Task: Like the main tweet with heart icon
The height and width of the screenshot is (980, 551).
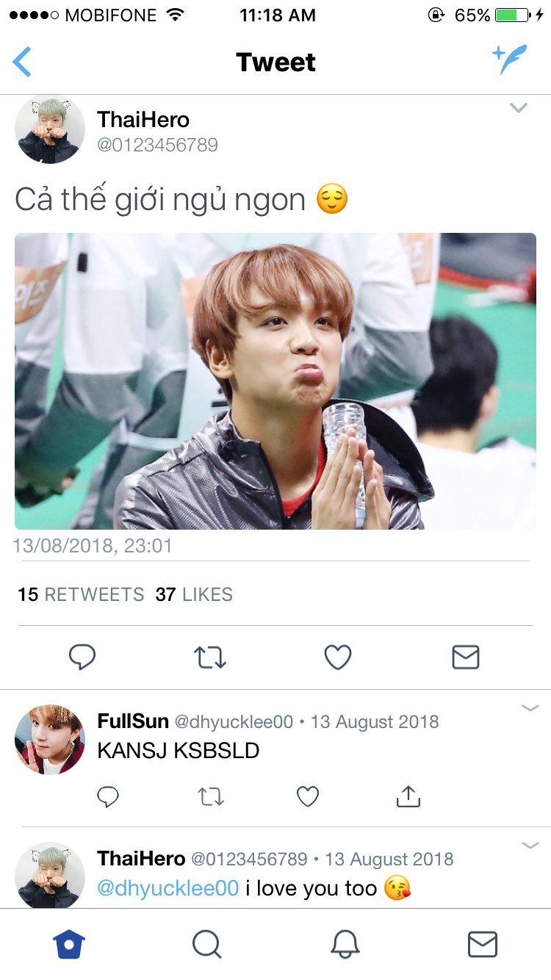Action: (338, 657)
